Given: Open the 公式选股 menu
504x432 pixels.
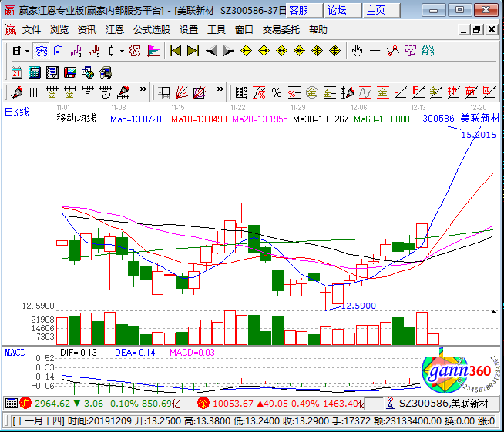Looking at the screenshot, I should pyautogui.click(x=152, y=30).
